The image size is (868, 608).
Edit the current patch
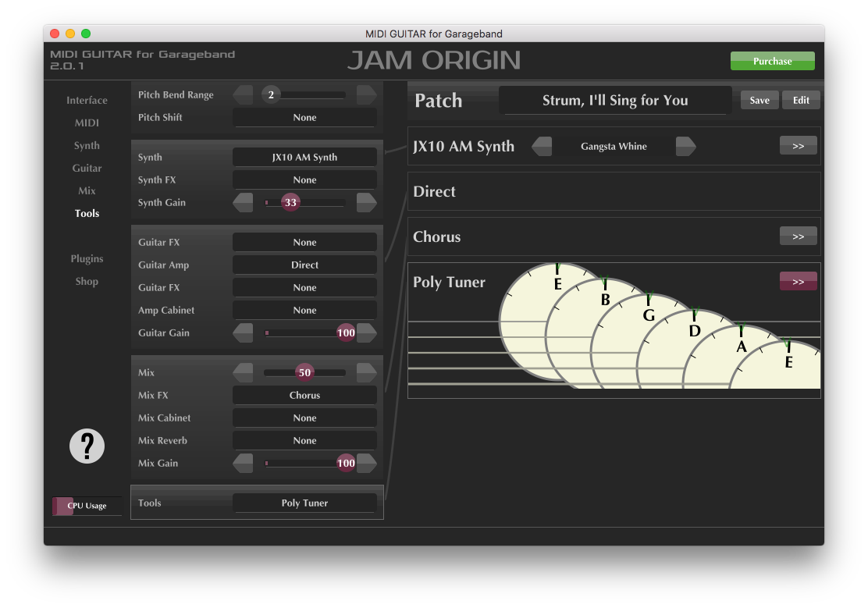pyautogui.click(x=801, y=100)
